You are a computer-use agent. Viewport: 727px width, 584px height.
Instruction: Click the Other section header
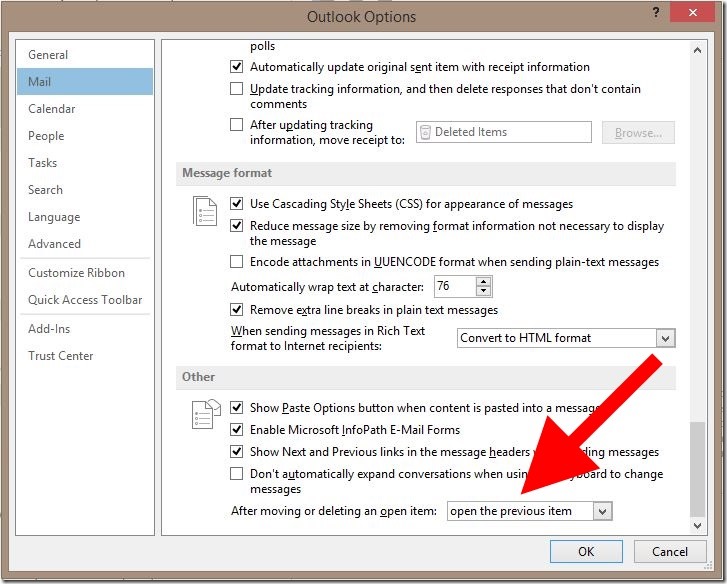(x=426, y=377)
